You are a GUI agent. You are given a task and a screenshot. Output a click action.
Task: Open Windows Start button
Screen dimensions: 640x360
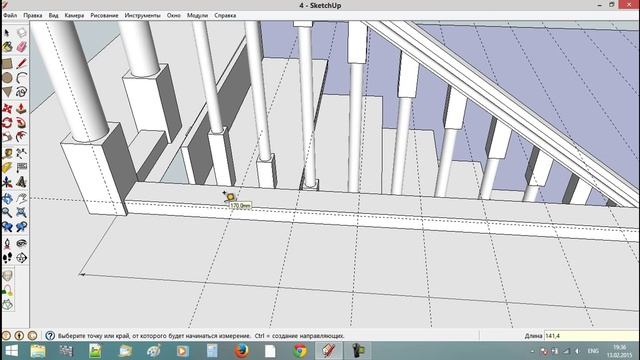coord(11,351)
